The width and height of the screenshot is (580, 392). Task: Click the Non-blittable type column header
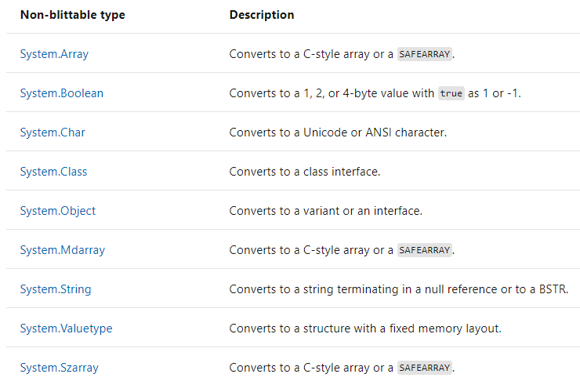pyautogui.click(x=73, y=15)
